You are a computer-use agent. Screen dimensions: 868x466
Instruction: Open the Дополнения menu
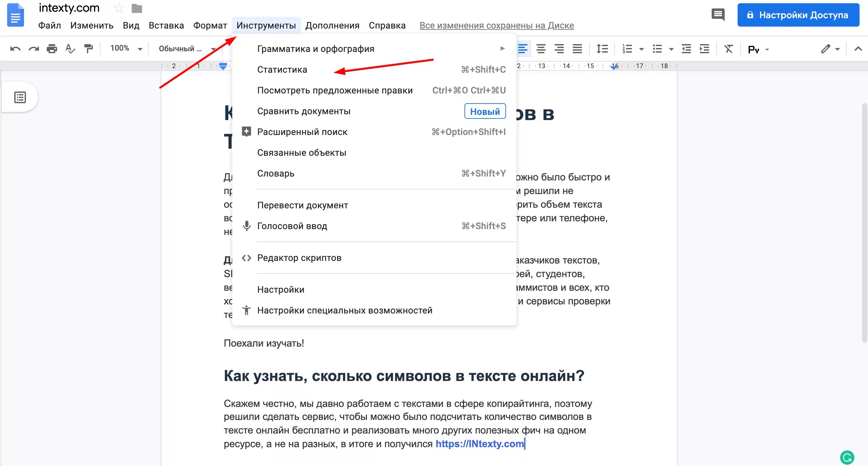(332, 25)
